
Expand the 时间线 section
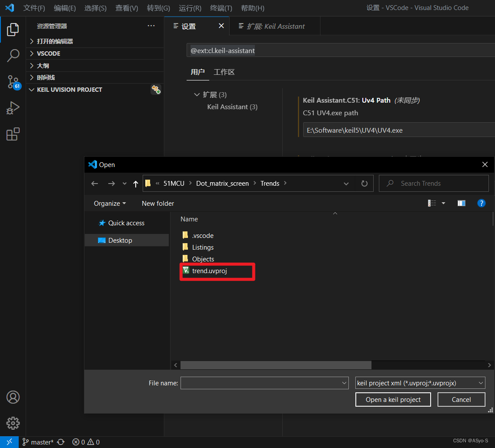coord(95,78)
